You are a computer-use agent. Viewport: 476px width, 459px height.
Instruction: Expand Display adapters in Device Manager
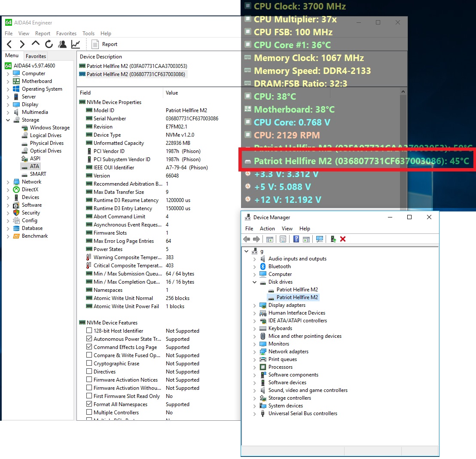[x=255, y=305]
